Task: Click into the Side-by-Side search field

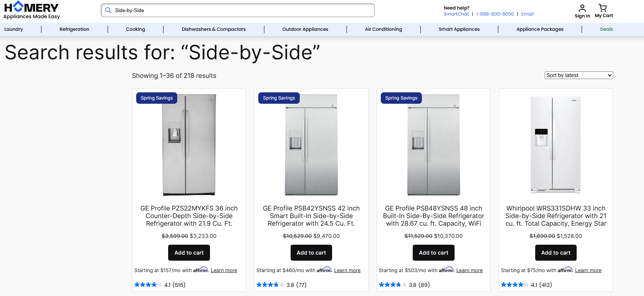Action: point(238,10)
